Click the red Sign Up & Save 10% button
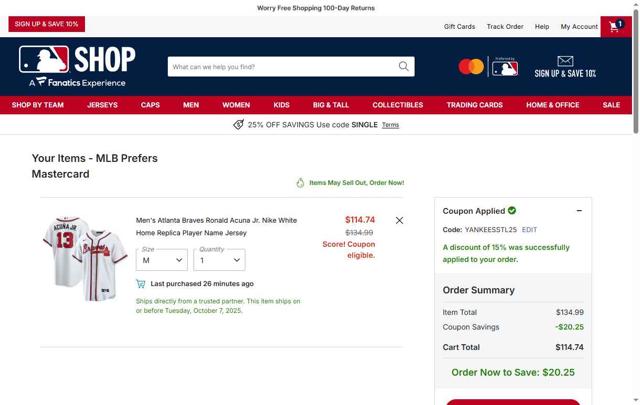The image size is (640, 405). [47, 24]
